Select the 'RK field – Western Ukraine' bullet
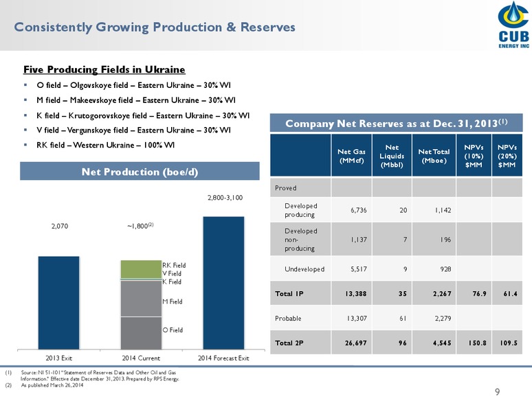Image resolution: width=532 pixels, height=412 pixels. point(106,145)
